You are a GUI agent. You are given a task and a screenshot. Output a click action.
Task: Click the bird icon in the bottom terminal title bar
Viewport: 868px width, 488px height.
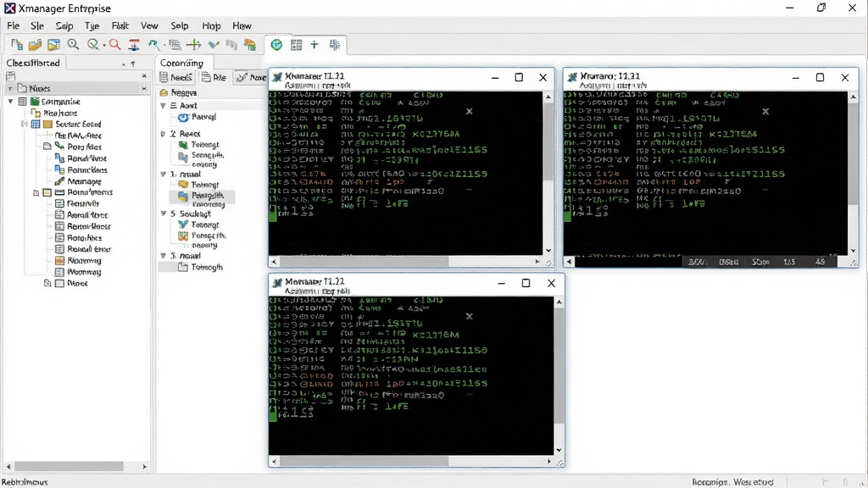coord(277,283)
